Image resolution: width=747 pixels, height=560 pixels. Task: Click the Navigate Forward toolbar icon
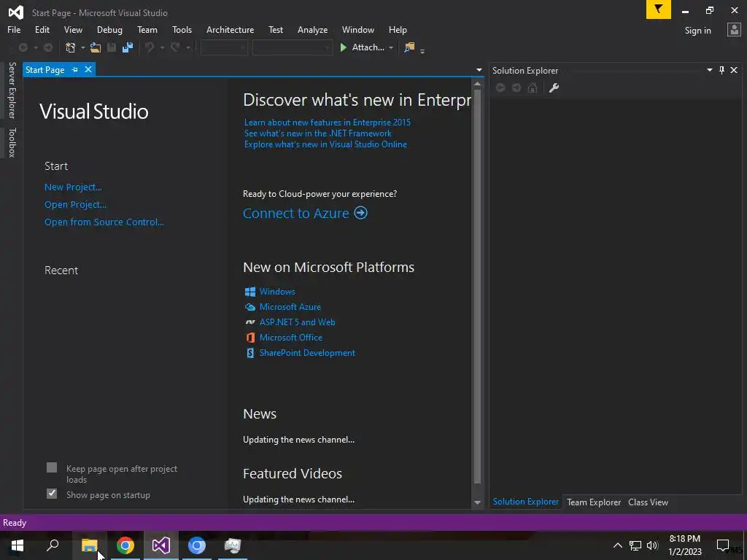(x=48, y=47)
